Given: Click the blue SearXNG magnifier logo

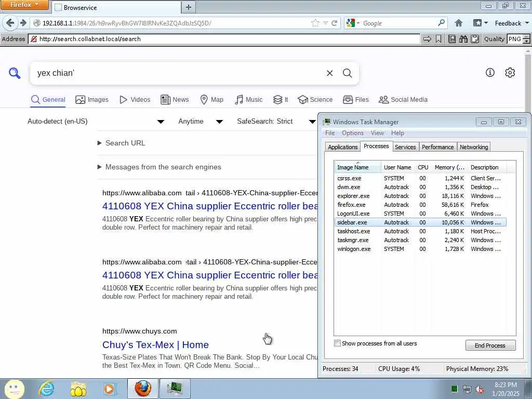Looking at the screenshot, I should [x=15, y=73].
